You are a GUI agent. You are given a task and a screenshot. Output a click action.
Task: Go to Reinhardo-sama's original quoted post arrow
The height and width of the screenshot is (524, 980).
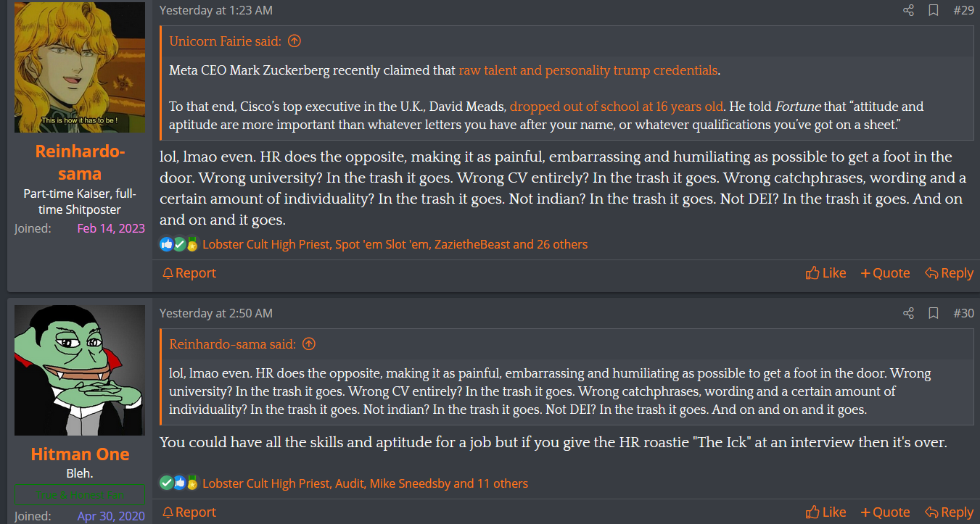pyautogui.click(x=308, y=344)
